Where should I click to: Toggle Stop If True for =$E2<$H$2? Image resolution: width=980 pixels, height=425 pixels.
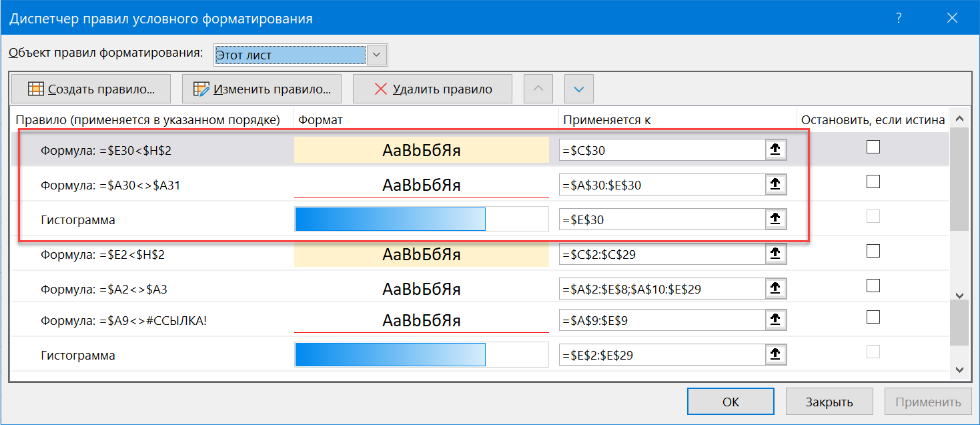(873, 251)
